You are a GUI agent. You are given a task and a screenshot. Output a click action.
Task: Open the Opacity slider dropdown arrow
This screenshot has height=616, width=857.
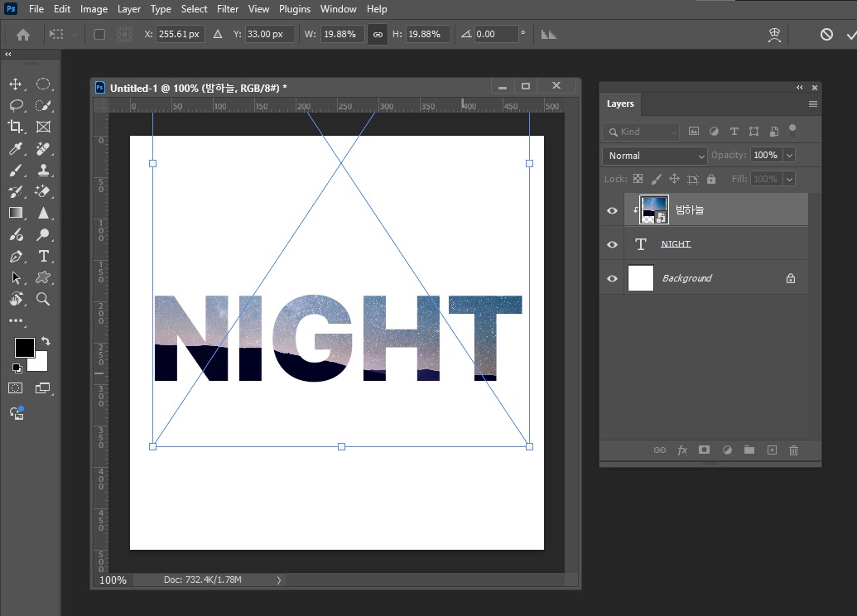coord(789,155)
